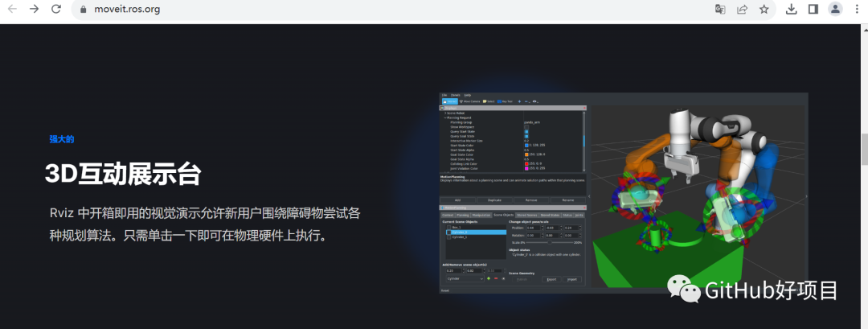Image resolution: width=868 pixels, height=329 pixels.
Task: Click the red minus remove-object icon
Action: [496, 278]
